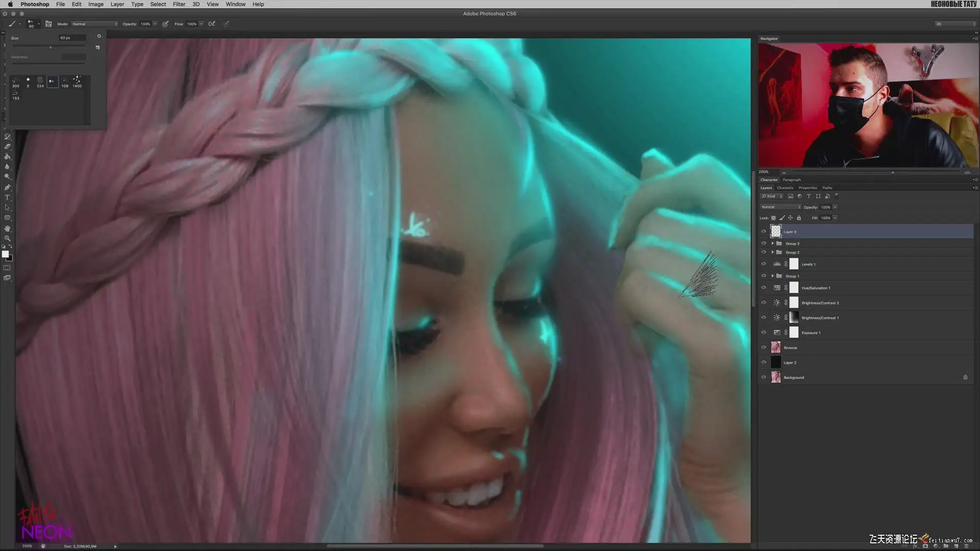Select the Hand tool

pyautogui.click(x=7, y=228)
